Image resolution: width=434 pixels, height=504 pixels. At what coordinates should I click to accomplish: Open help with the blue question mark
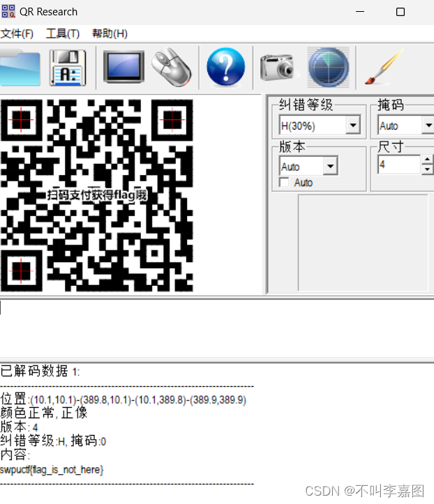tap(226, 67)
